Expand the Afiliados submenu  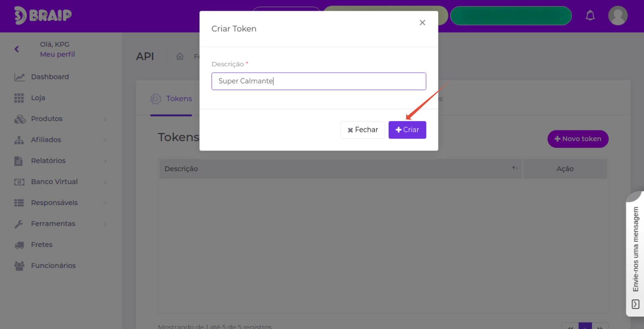105,140
